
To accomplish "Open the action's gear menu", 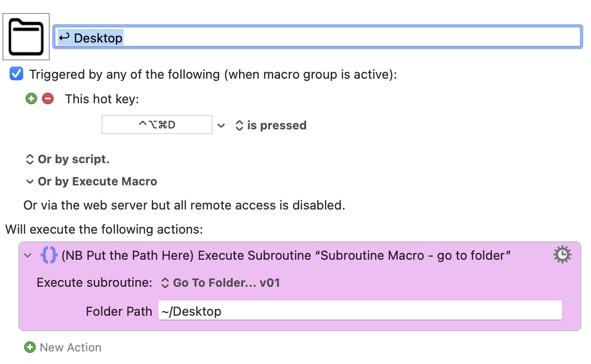I will pos(562,254).
